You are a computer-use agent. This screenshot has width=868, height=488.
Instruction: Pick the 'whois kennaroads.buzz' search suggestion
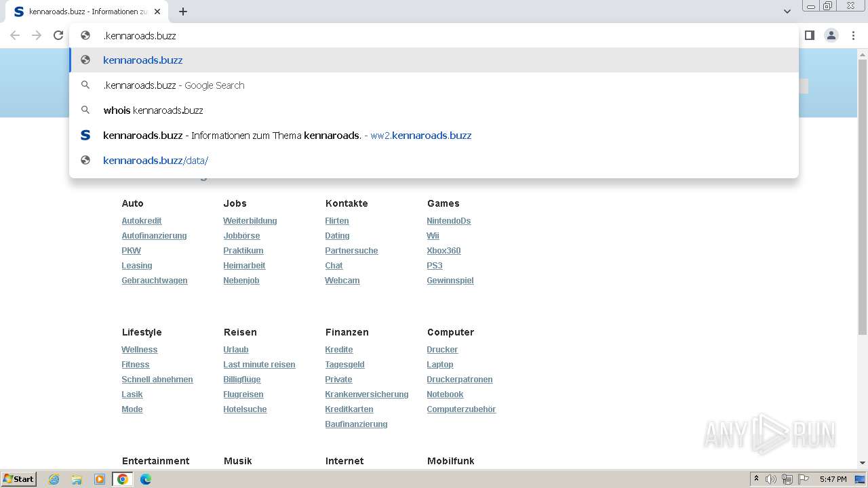[434, 110]
